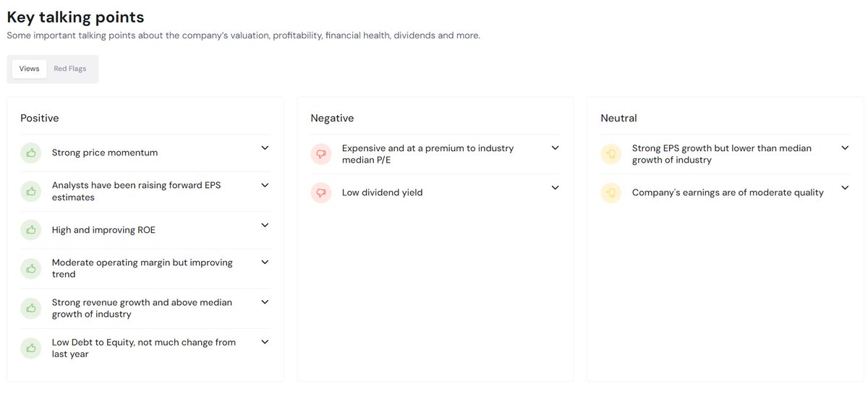
Task: Expand the Strong price momentum chevron
Action: pos(265,148)
